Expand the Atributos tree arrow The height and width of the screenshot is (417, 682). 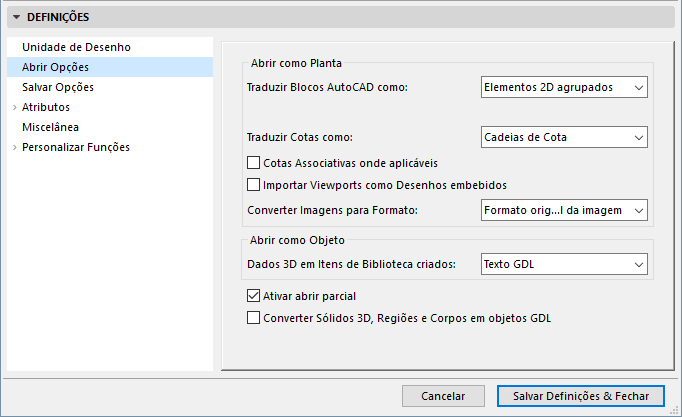[14, 107]
